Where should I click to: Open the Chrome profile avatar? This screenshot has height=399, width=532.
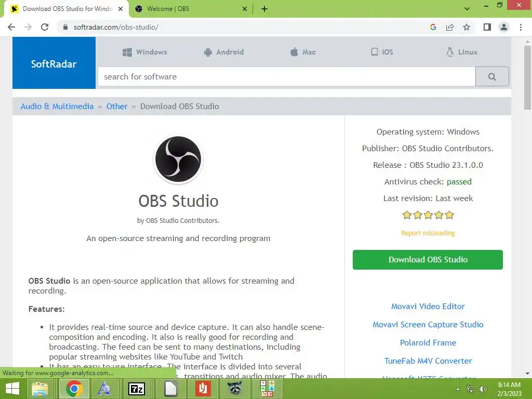[x=504, y=27]
